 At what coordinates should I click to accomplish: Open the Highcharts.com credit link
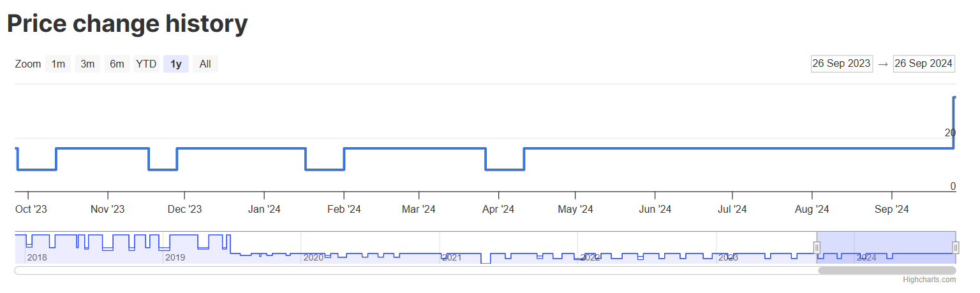(x=929, y=280)
